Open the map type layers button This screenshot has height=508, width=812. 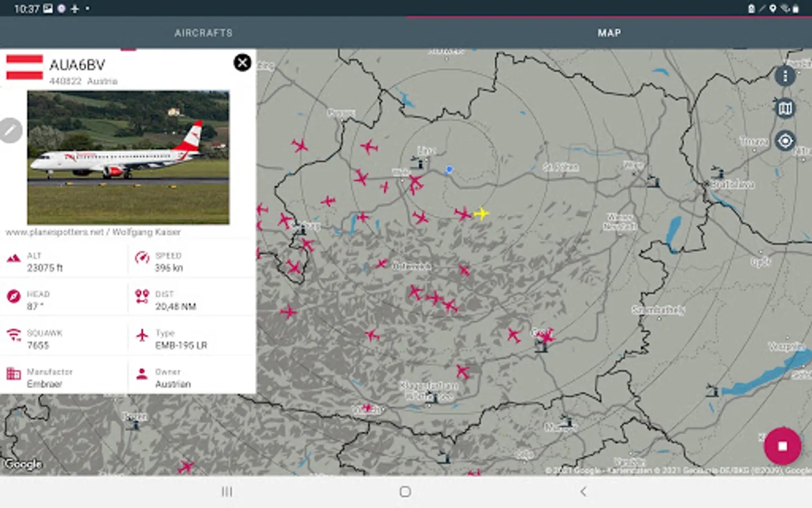(785, 108)
